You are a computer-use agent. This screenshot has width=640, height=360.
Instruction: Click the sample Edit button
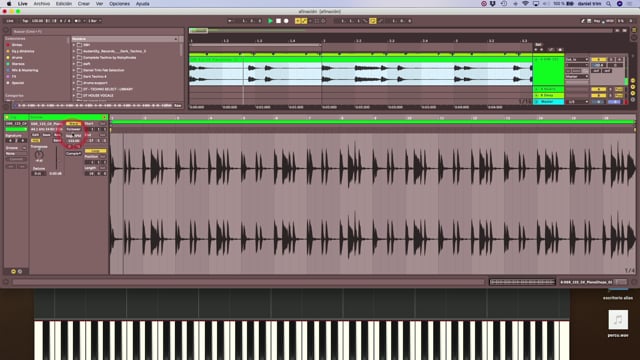[x=36, y=135]
